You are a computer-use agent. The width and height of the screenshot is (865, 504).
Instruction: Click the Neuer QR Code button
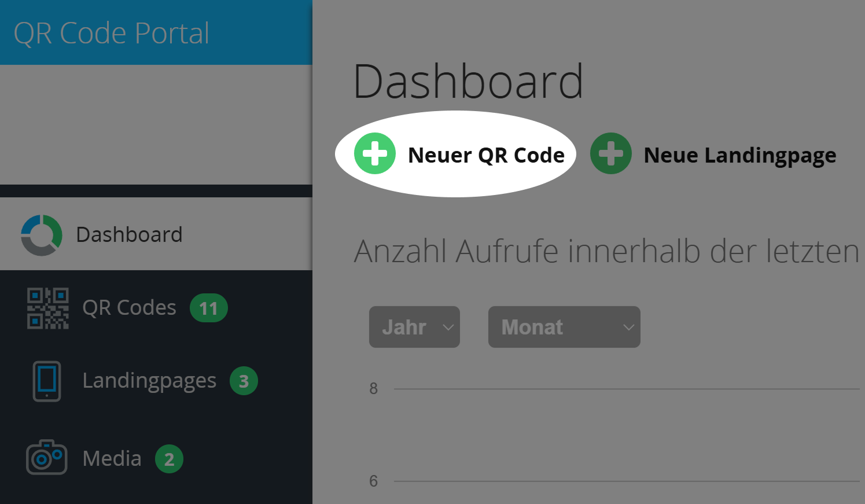pyautogui.click(x=486, y=154)
